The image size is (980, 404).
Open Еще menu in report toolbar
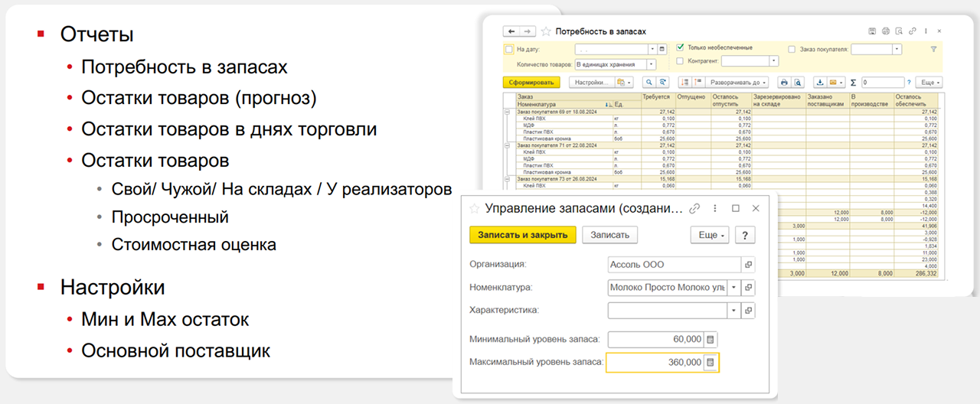tap(929, 82)
